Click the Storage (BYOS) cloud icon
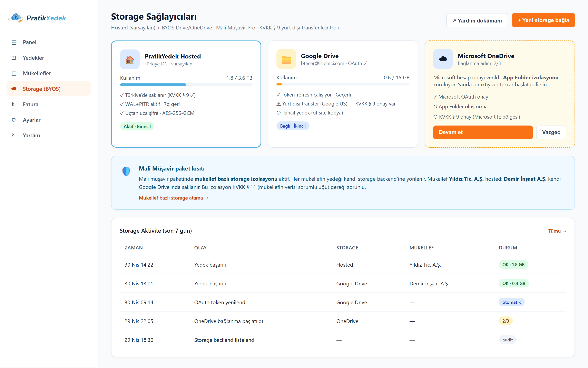The width and height of the screenshot is (588, 368). [x=14, y=89]
